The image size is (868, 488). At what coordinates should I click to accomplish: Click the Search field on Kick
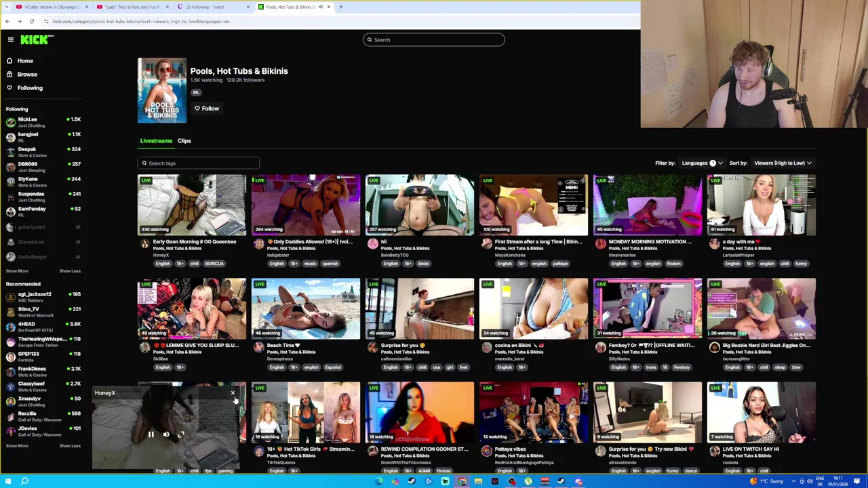[434, 40]
